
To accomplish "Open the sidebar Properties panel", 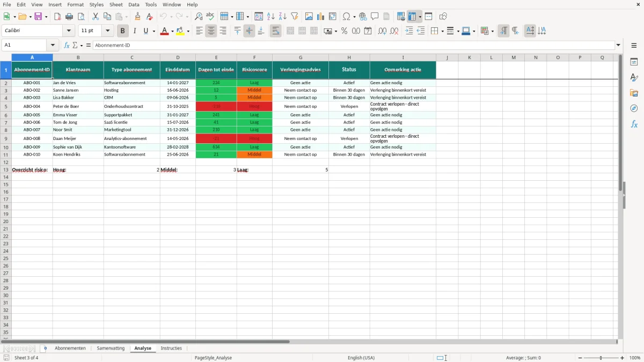I will pos(634,62).
